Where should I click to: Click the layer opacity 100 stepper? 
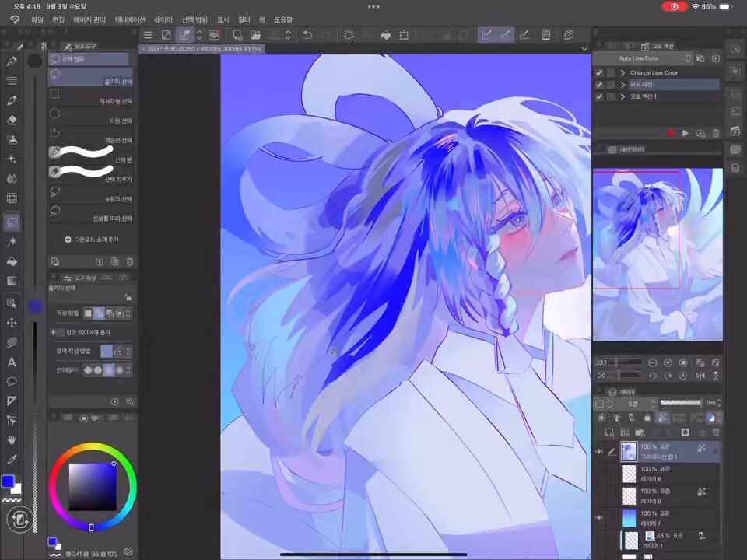pos(719,403)
